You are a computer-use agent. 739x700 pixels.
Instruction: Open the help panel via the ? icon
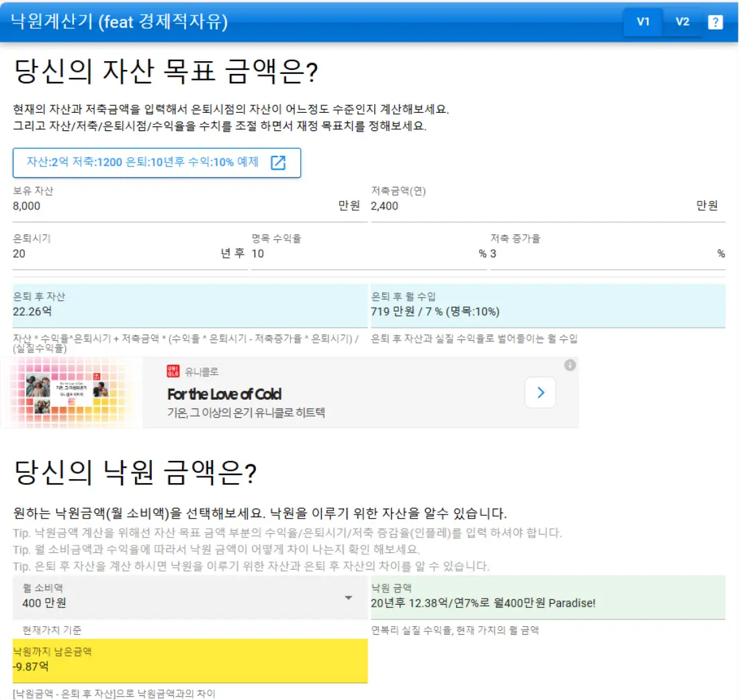715,21
